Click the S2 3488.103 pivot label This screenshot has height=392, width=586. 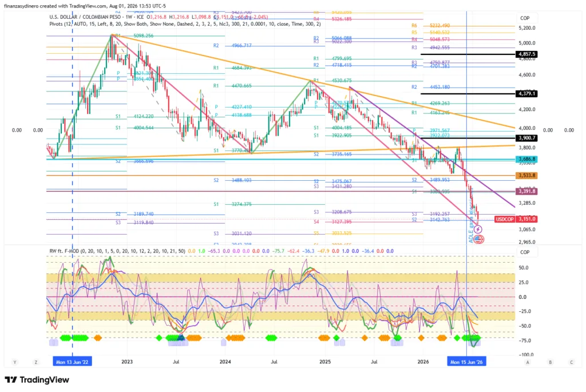pos(232,180)
